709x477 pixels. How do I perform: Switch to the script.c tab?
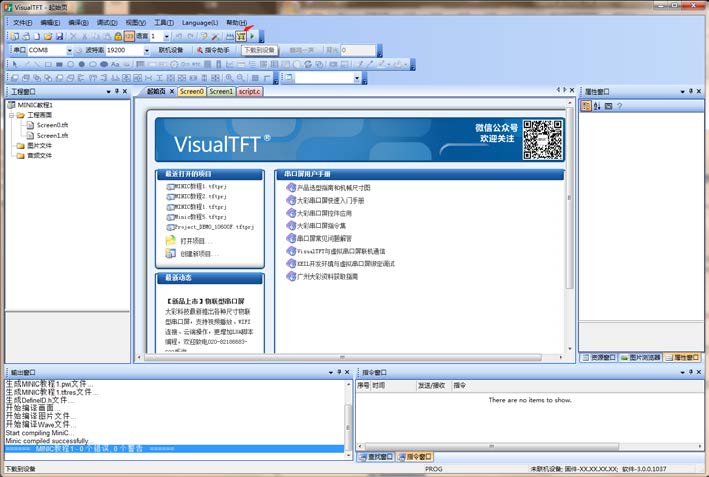(250, 91)
